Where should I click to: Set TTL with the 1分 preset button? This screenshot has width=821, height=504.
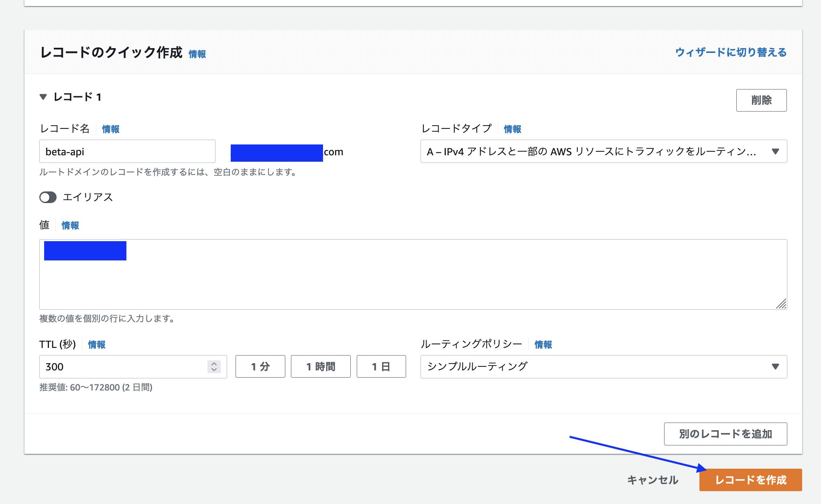pyautogui.click(x=260, y=366)
